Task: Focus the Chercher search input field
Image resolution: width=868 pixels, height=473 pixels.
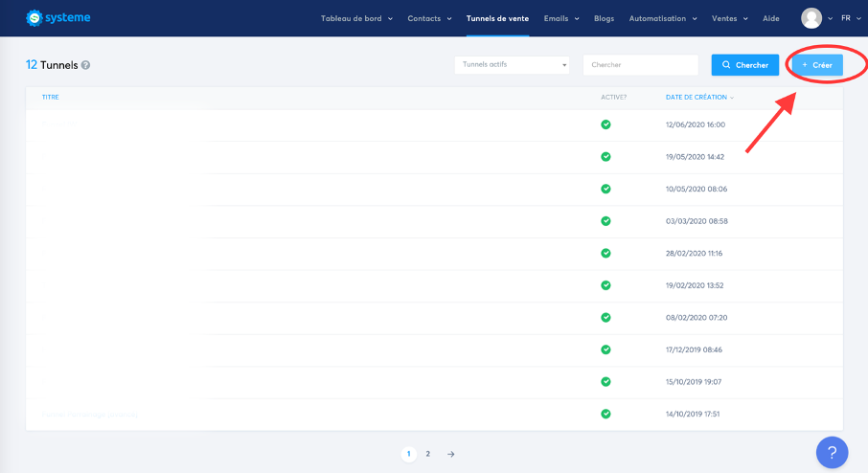Action: 641,65
